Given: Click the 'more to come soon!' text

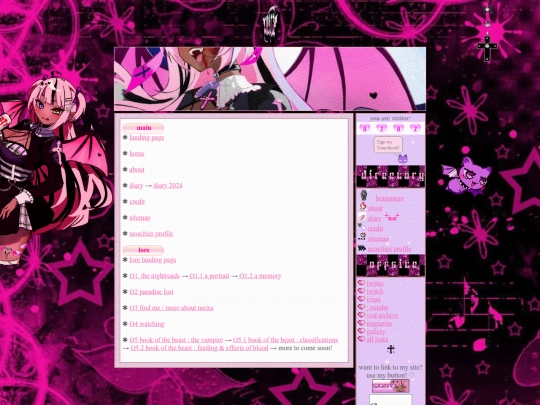Looking at the screenshot, I should coord(305,348).
